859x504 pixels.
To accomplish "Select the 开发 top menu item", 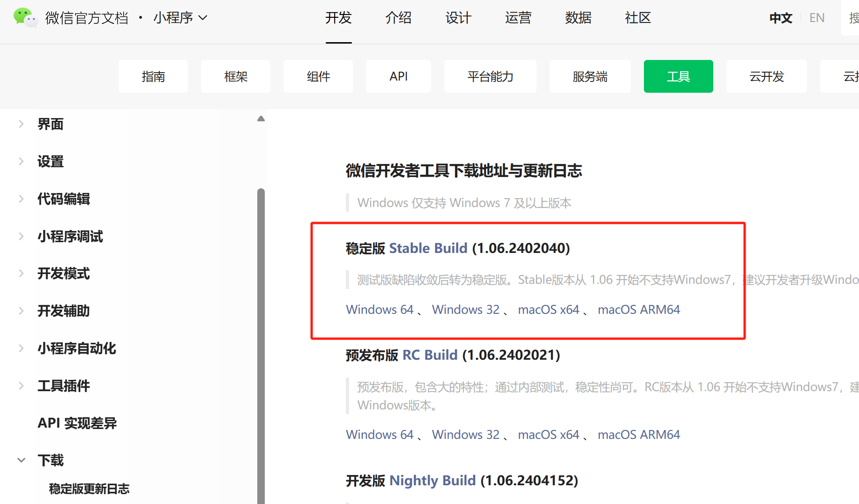I will click(x=338, y=18).
